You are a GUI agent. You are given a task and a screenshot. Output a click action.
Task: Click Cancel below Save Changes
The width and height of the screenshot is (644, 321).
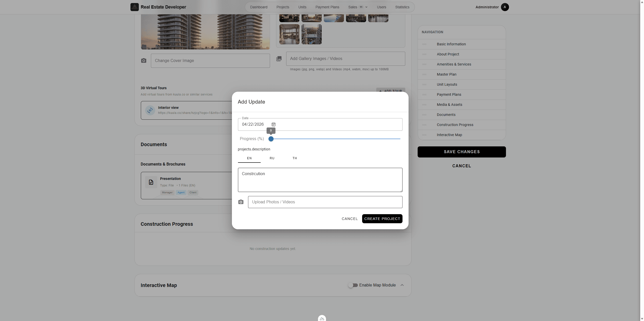[x=462, y=166]
